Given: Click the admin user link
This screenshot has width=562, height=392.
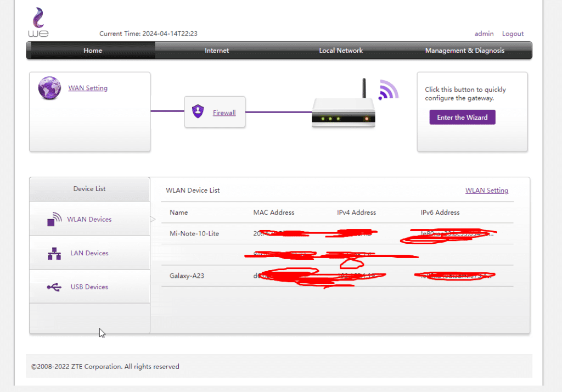Looking at the screenshot, I should pos(484,33).
